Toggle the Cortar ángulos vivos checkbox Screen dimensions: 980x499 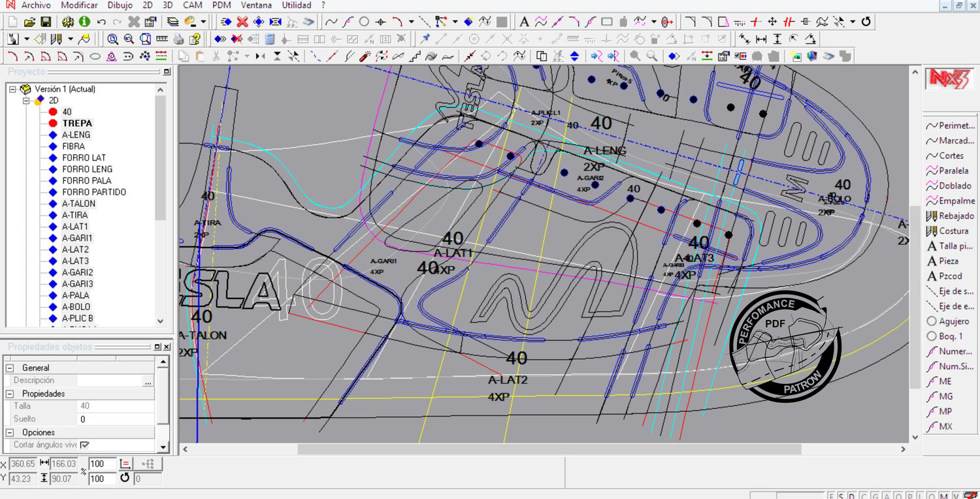point(84,445)
